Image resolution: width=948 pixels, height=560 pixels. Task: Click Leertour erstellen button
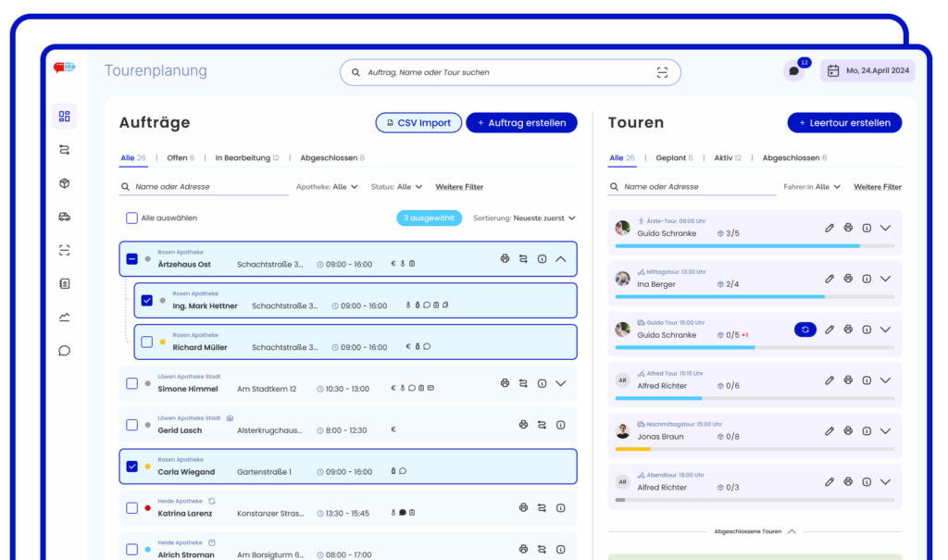point(844,123)
